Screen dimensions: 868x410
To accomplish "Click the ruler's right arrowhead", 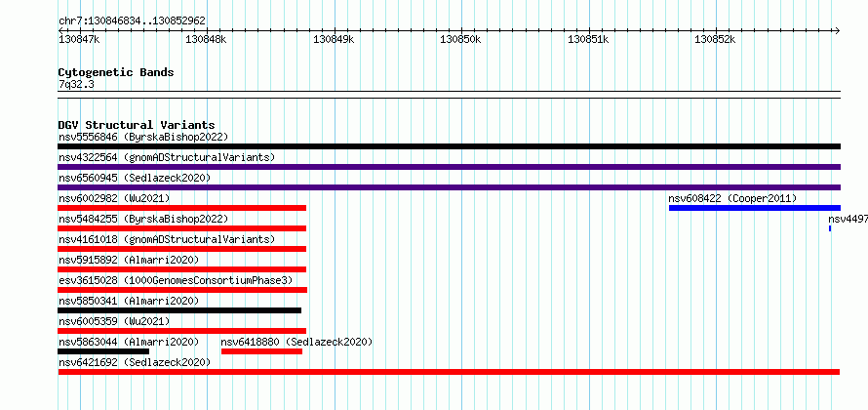I will [837, 30].
